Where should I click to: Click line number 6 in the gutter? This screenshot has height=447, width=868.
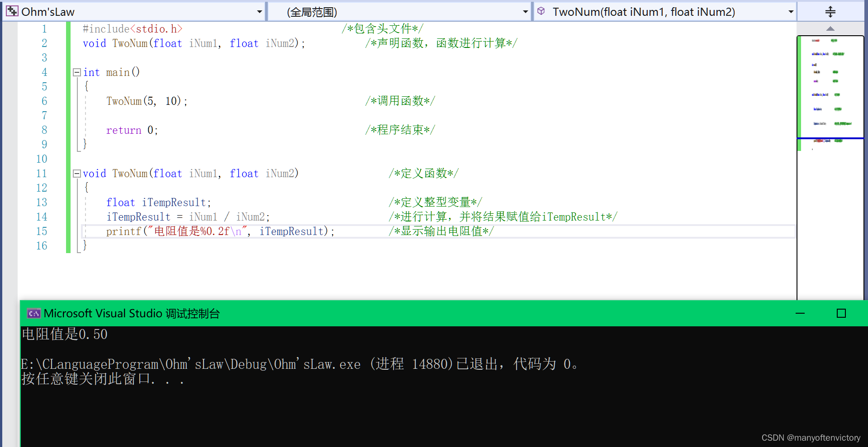(44, 101)
